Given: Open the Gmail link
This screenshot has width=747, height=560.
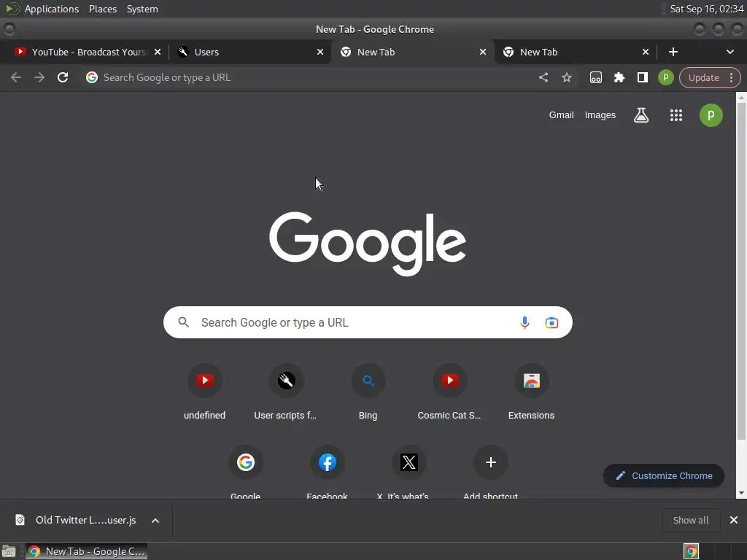Looking at the screenshot, I should point(561,114).
